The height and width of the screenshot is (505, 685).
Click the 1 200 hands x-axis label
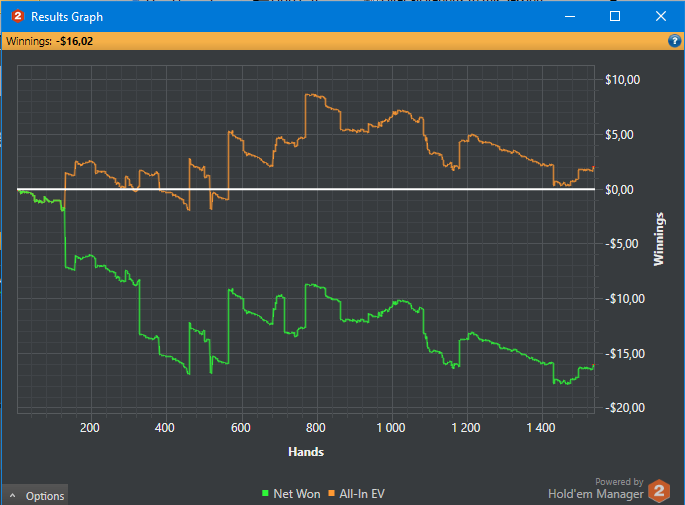[466, 428]
